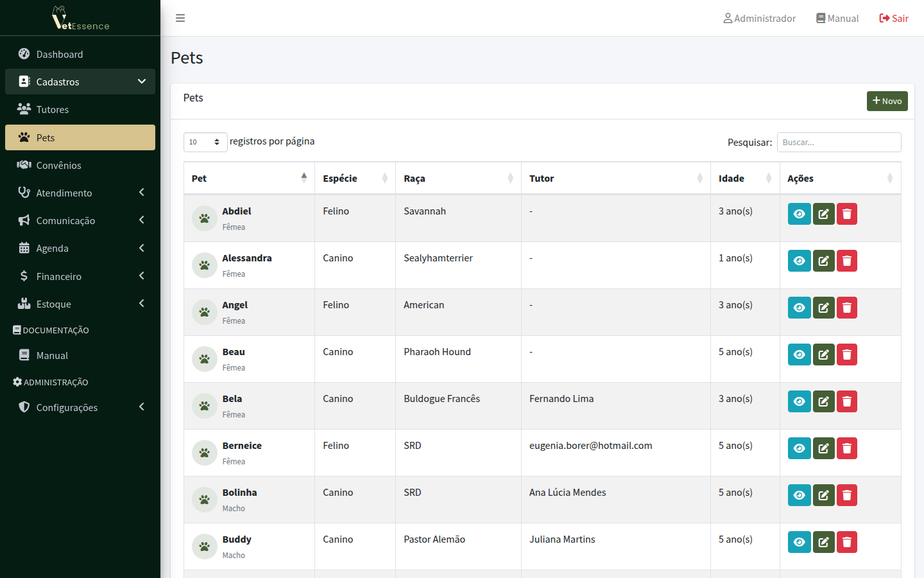924x578 pixels.
Task: Open Convênios in the sidebar
Action: pos(80,165)
